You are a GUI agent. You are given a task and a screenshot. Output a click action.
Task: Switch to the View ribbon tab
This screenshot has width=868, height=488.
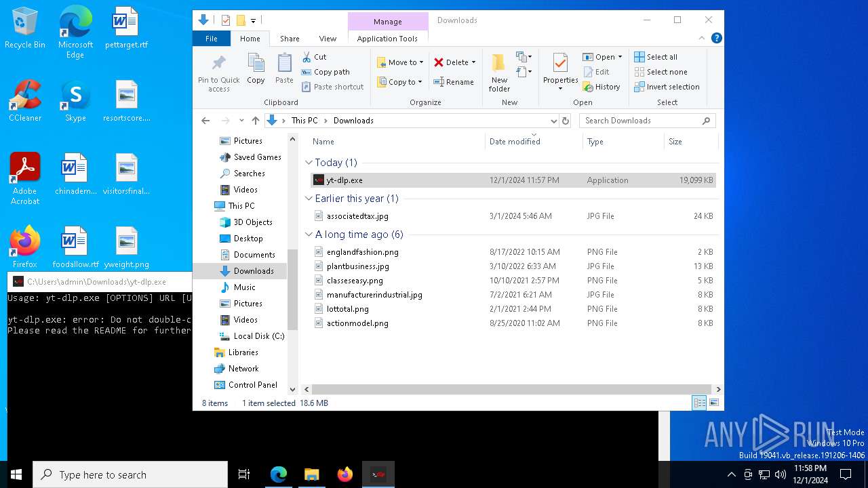tap(328, 39)
